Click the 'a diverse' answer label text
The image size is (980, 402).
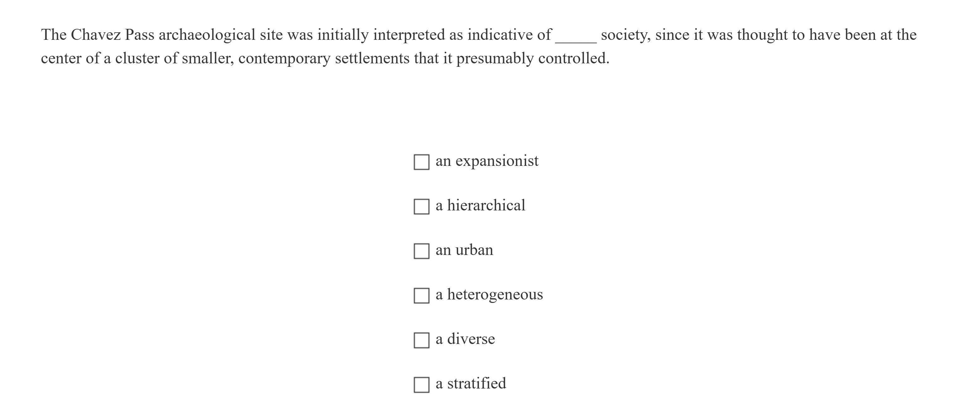tap(465, 339)
